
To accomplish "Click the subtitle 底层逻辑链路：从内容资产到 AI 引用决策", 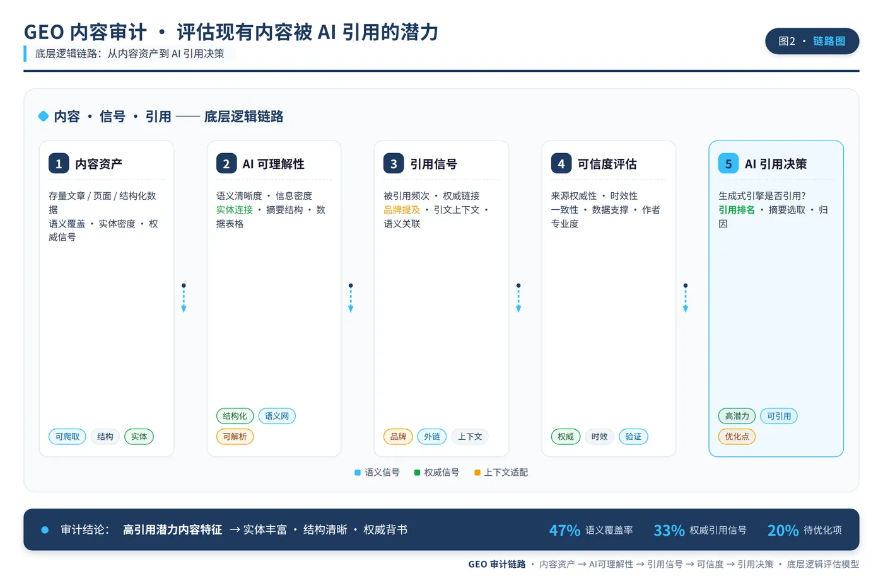I will point(130,54).
